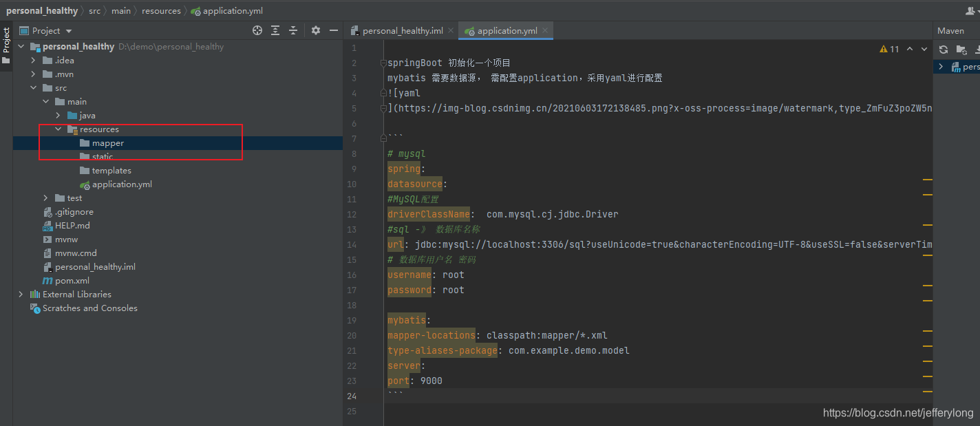Click the templates folder icon
Viewport: 980px width, 426px height.
click(x=85, y=171)
